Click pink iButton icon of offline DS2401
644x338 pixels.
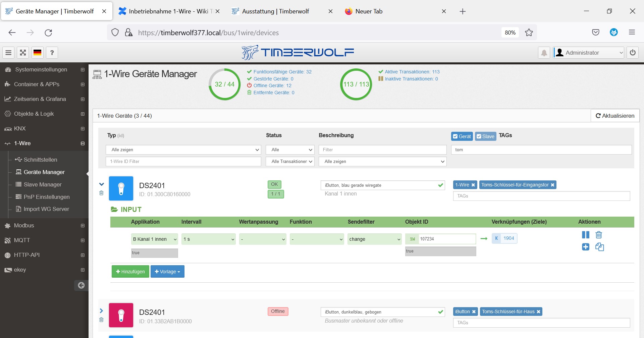pyautogui.click(x=121, y=315)
